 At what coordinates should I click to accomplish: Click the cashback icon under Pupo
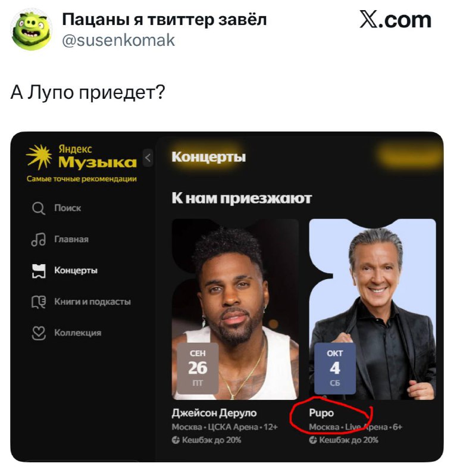[313, 440]
